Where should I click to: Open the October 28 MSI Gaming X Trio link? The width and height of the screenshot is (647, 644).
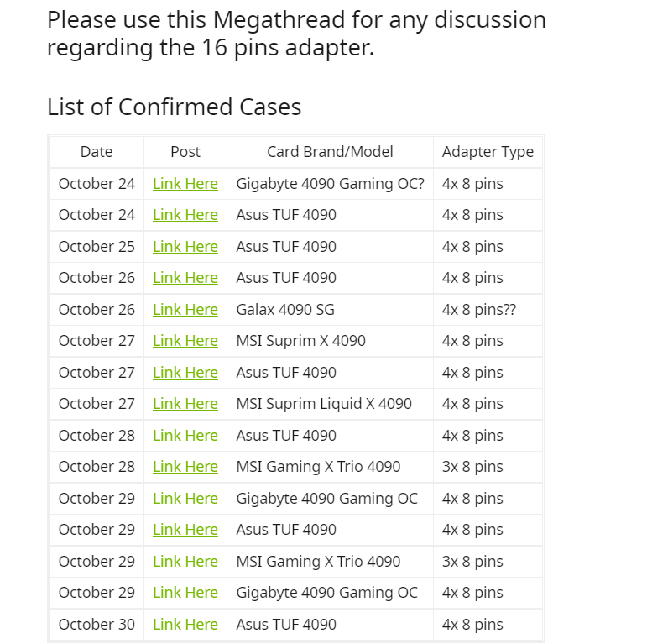pos(185,467)
